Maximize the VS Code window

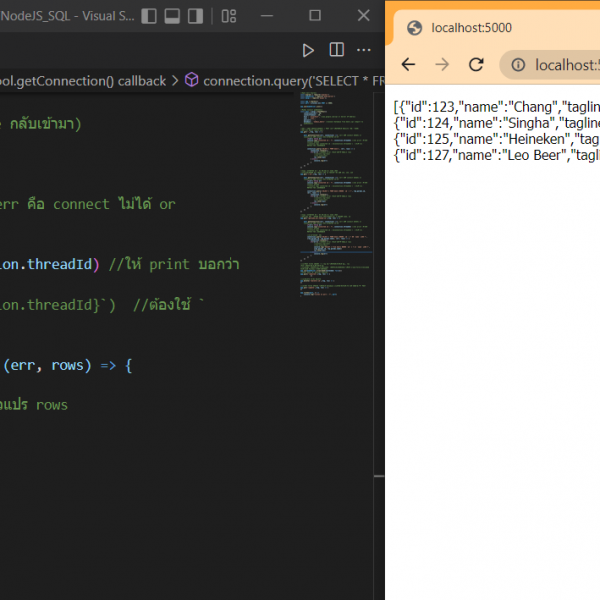coord(315,16)
